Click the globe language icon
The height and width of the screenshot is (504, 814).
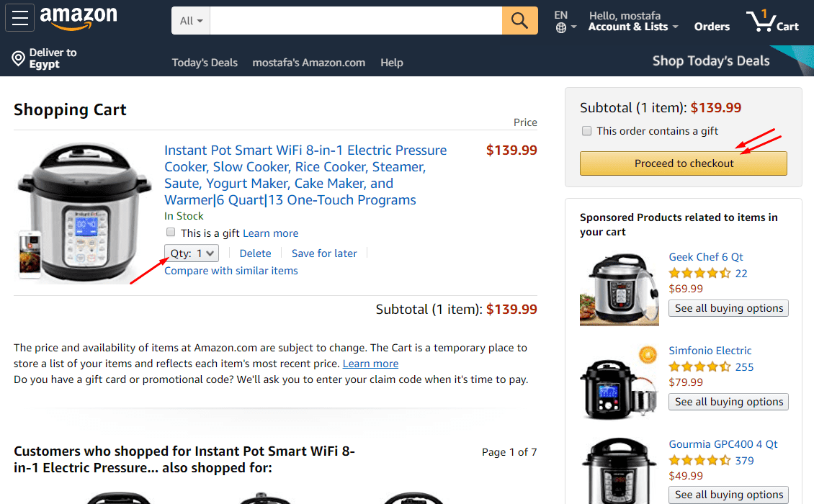point(561,27)
